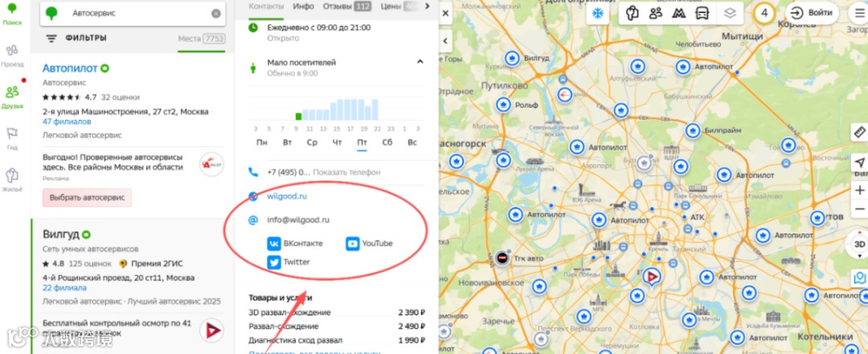This screenshot has width=868, height=354.
Task: Open the Проезд route section
Action: tap(12, 56)
